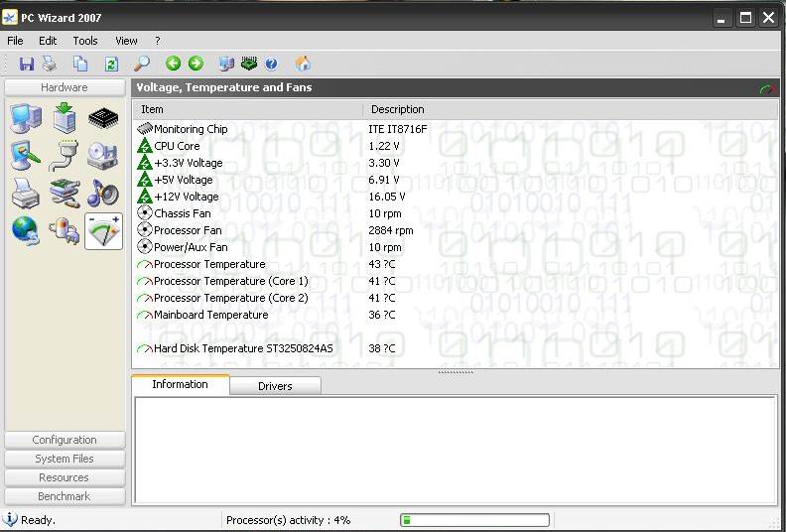Sort by the Item column header
This screenshot has height=532, width=786.
(248, 109)
